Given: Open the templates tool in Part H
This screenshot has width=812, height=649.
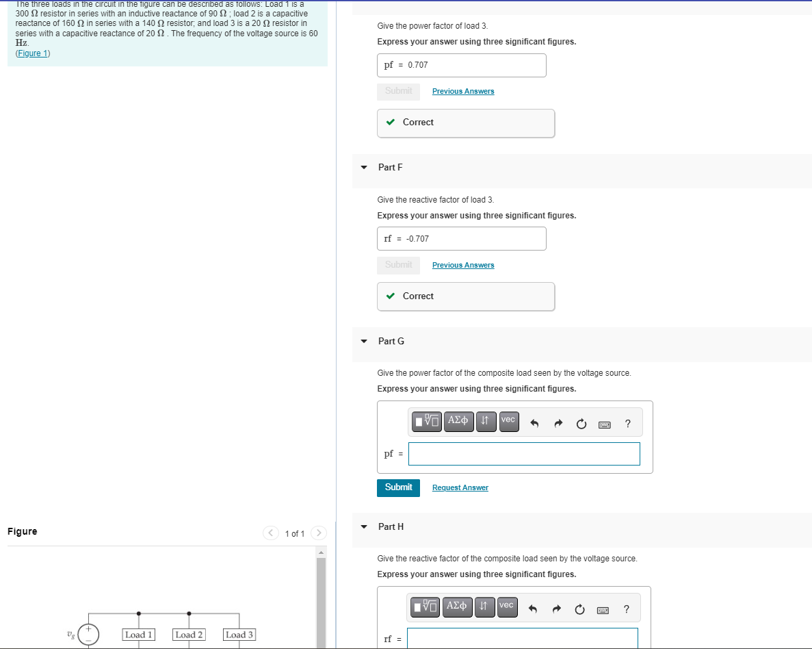Looking at the screenshot, I should [425, 607].
